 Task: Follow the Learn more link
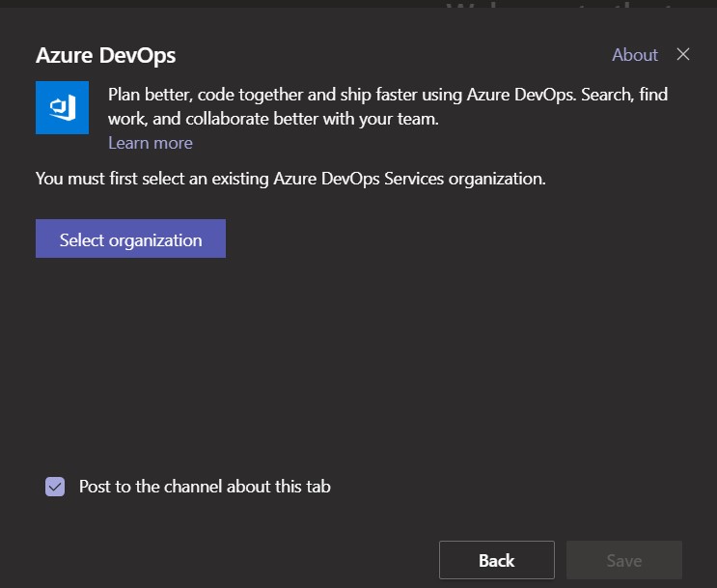(x=150, y=143)
